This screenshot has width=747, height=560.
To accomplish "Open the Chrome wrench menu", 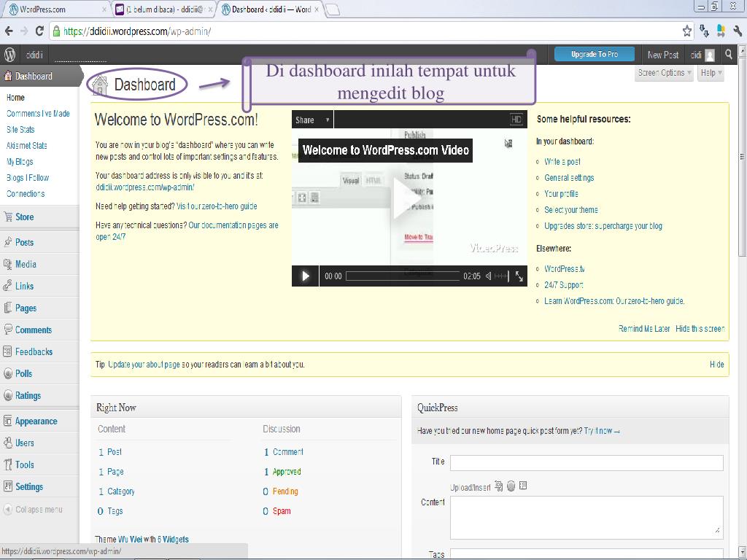I will coord(738,31).
